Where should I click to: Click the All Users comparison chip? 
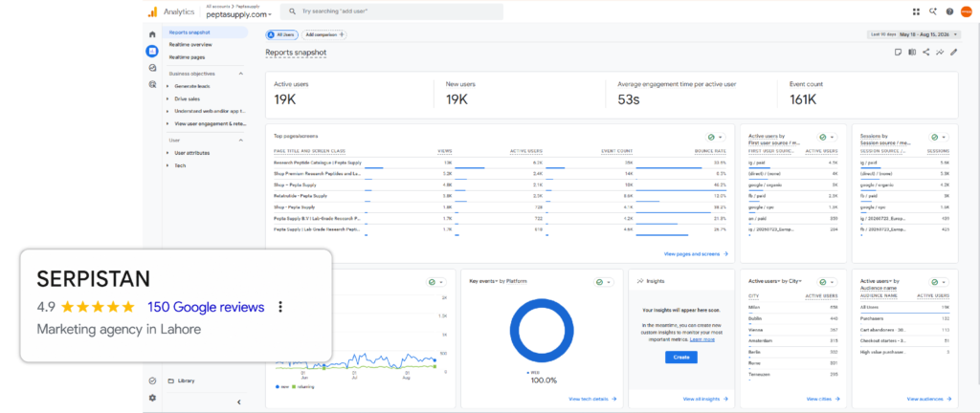coord(281,35)
